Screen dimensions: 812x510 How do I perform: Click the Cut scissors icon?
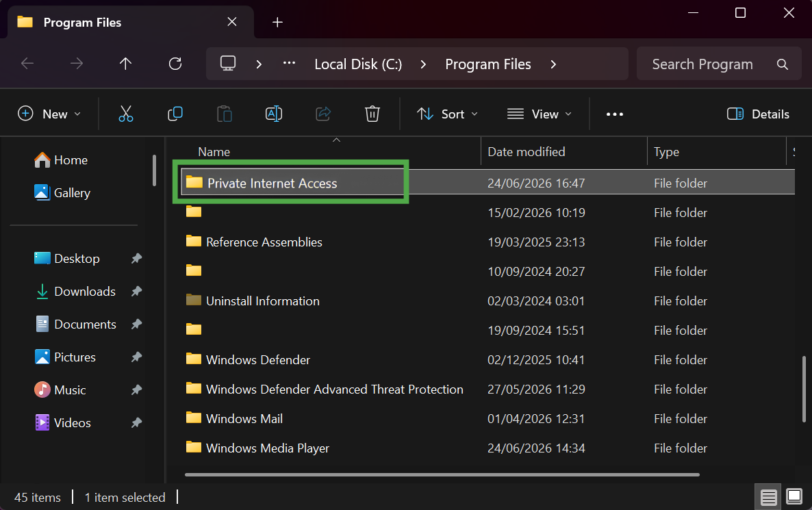click(x=126, y=114)
